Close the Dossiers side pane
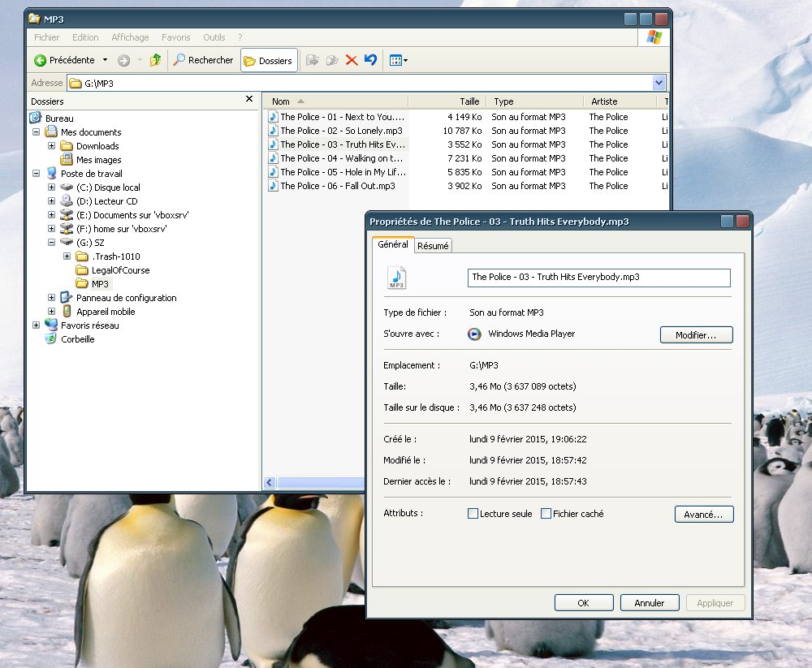 coord(249,99)
